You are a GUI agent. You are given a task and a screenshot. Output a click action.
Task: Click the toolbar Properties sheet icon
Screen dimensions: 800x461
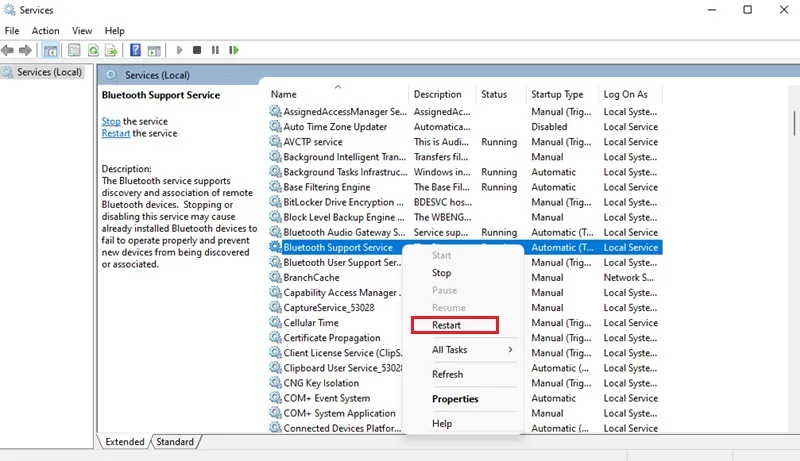pos(74,50)
